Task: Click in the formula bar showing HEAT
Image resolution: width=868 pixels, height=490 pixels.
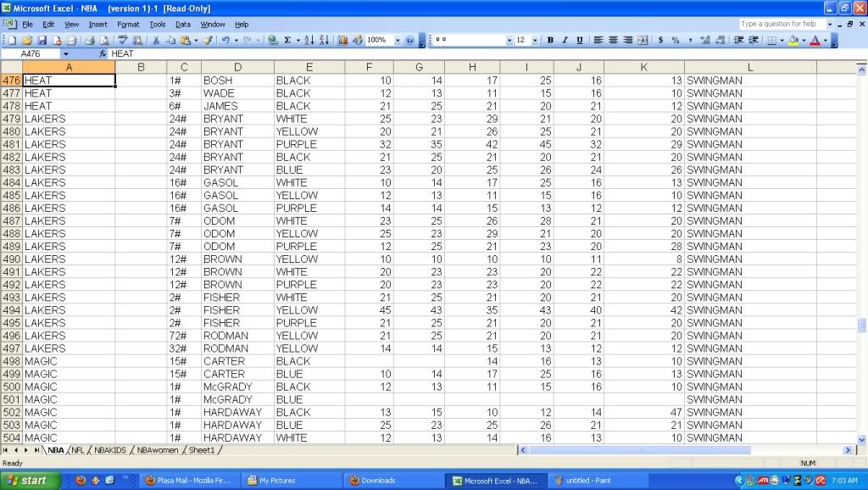Action: pyautogui.click(x=481, y=53)
